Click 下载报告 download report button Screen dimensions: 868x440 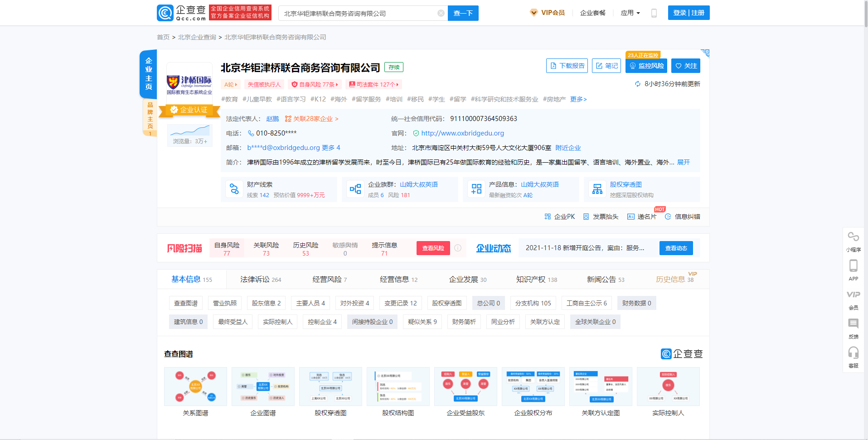(x=567, y=66)
